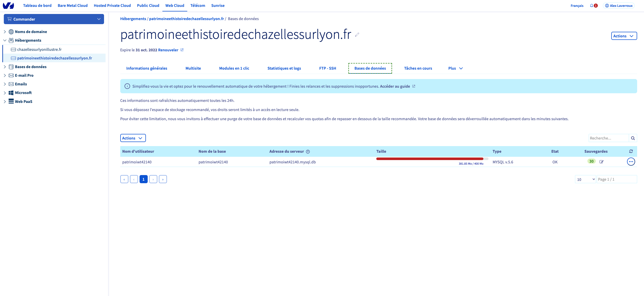
Task: Click pencil icon next to hosting title
Action: coord(357,35)
